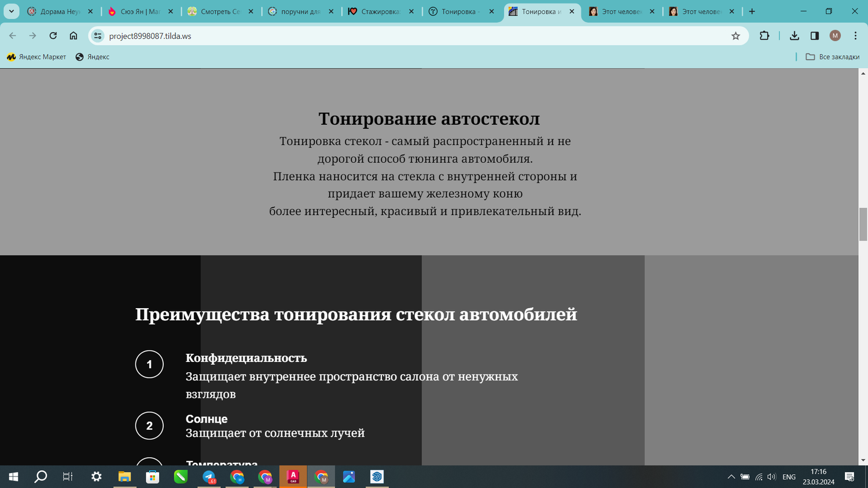
Task: Open all bookmarks folder 'Все закладки'
Action: click(x=833, y=57)
